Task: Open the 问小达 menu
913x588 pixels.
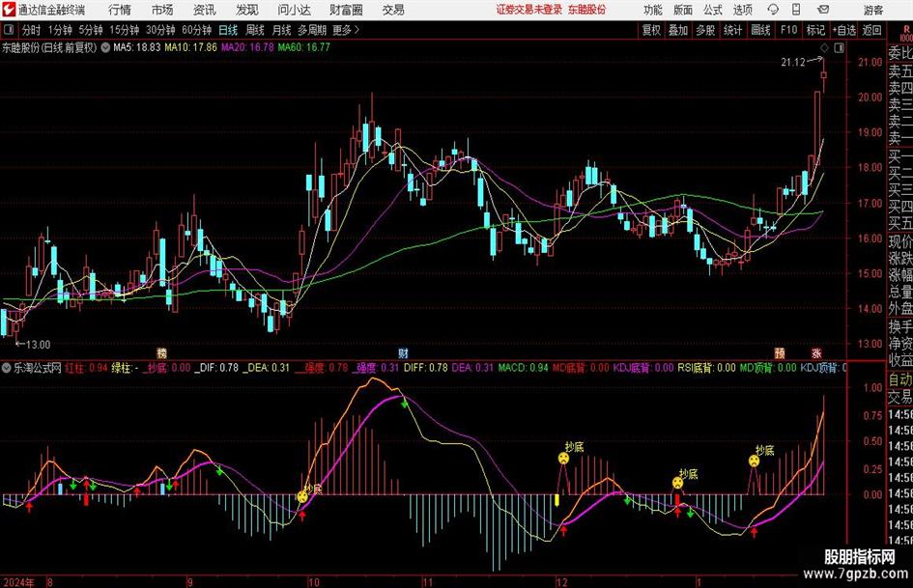Action: [294, 10]
